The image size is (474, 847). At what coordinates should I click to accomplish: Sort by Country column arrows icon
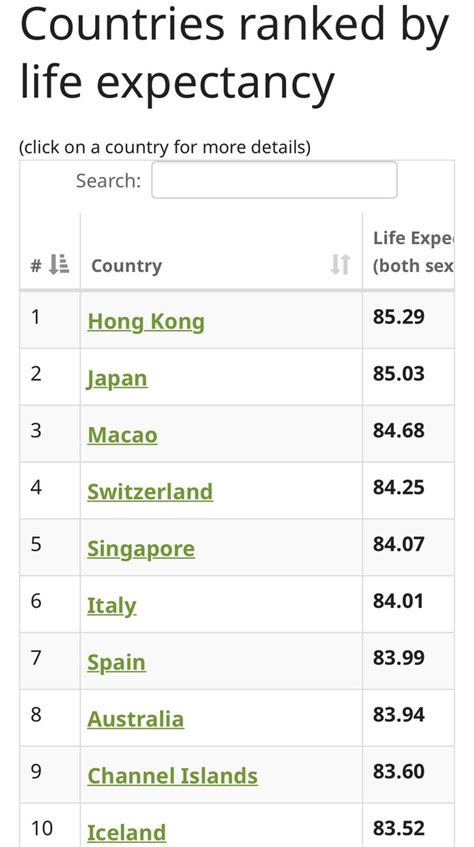341,264
